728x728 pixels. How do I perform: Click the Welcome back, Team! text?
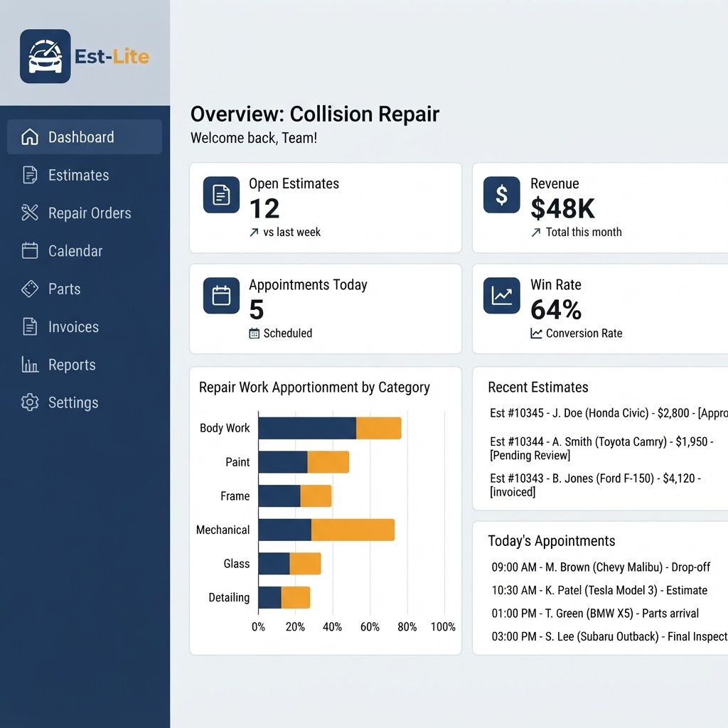pyautogui.click(x=254, y=138)
